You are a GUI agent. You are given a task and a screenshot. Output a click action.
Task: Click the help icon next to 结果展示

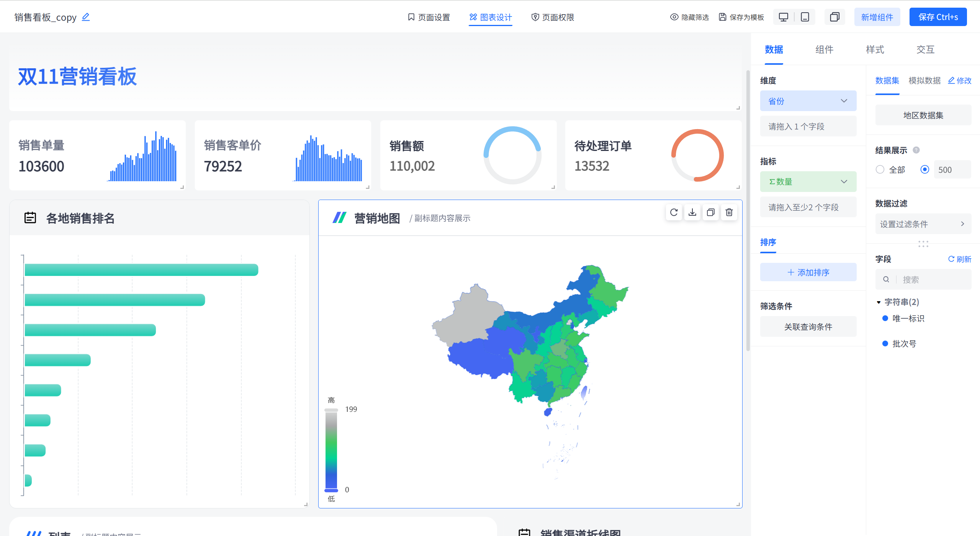(x=916, y=150)
